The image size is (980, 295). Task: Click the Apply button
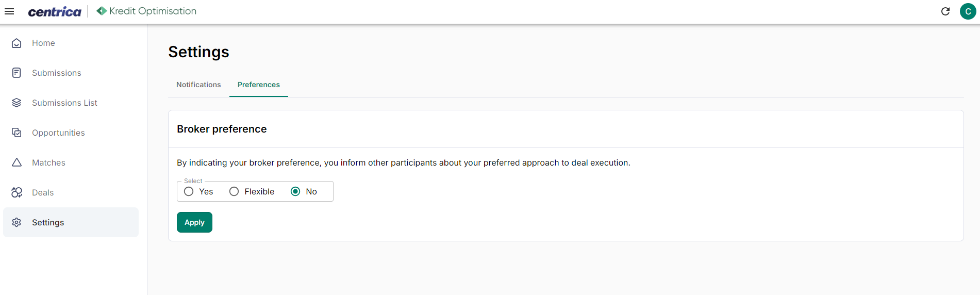point(194,222)
